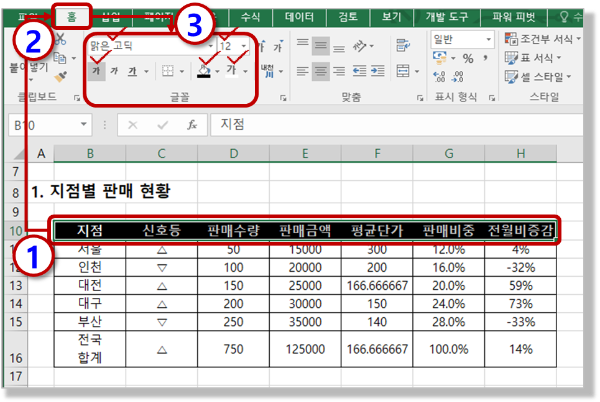Open the merge cells dropdown arrow
The image size is (600, 402).
pos(417,71)
